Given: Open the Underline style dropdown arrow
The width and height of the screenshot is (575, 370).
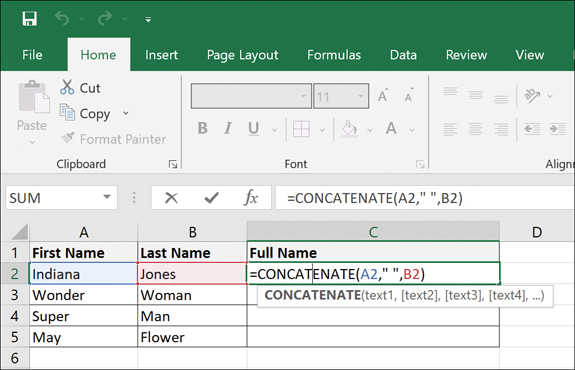Looking at the screenshot, I should [x=274, y=130].
